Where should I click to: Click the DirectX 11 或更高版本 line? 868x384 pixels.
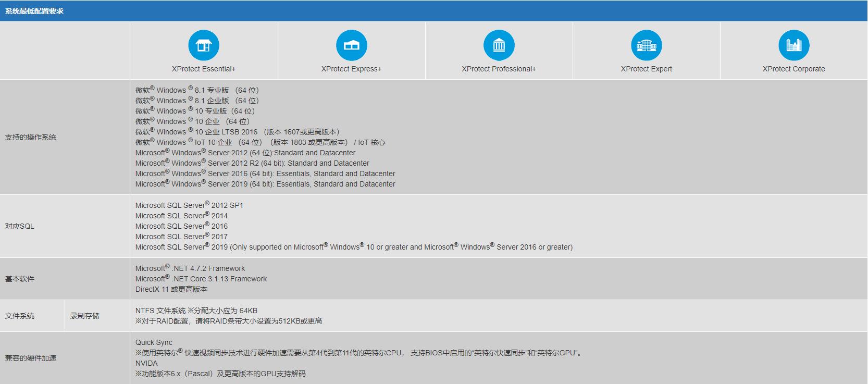[x=171, y=289]
